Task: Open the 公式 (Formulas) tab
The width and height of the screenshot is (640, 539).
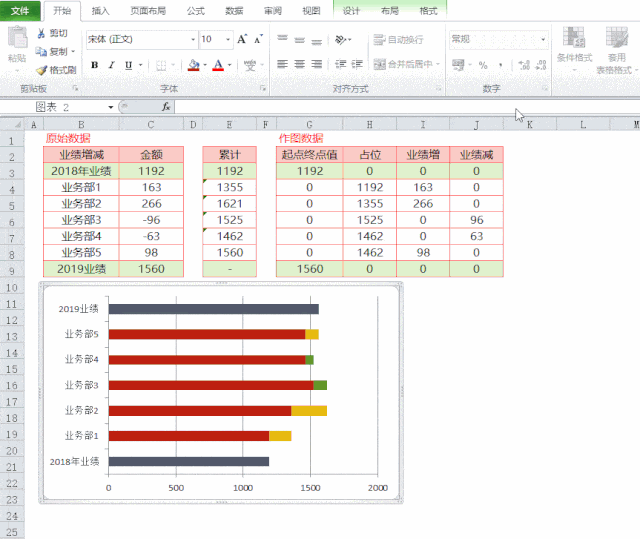Action: point(196,11)
